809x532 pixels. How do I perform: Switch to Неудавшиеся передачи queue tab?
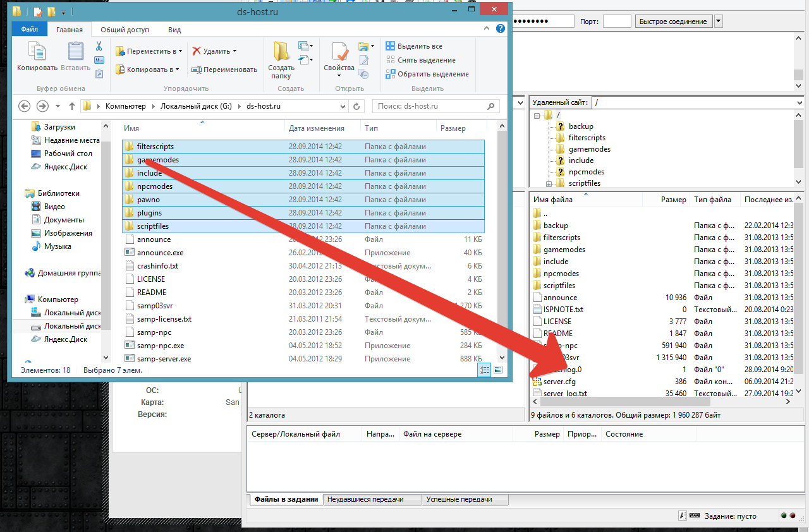(372, 499)
